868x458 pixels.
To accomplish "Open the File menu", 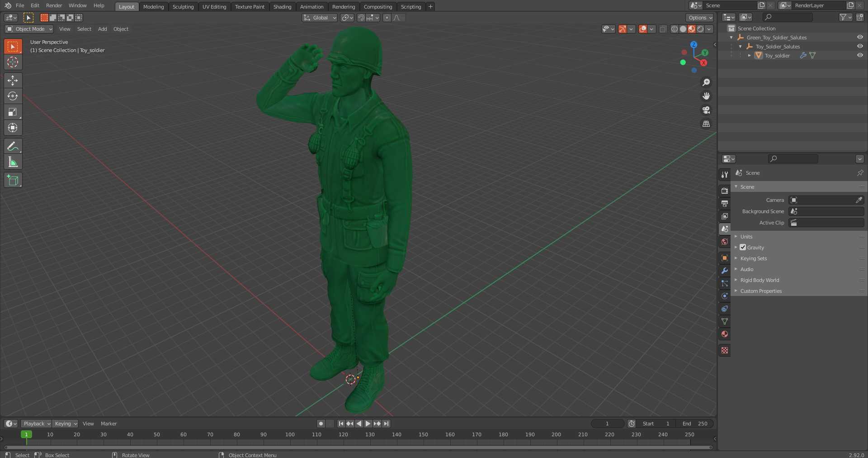I will tap(20, 5).
